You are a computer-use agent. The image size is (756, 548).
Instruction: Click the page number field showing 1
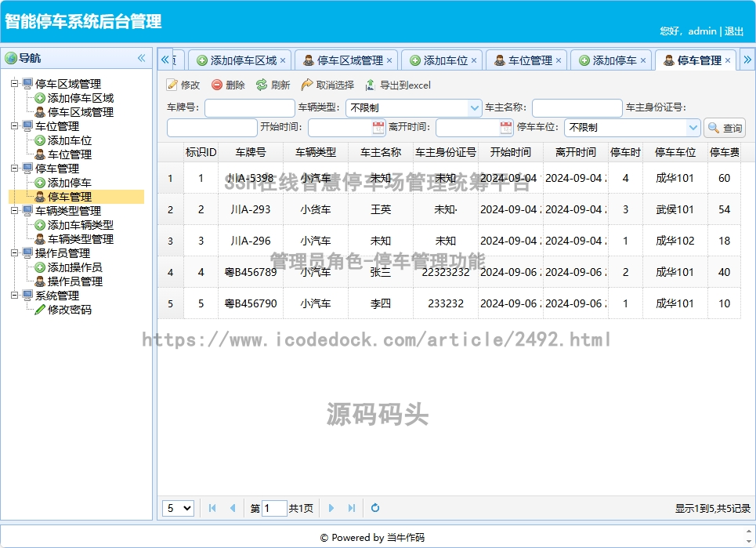point(274,508)
